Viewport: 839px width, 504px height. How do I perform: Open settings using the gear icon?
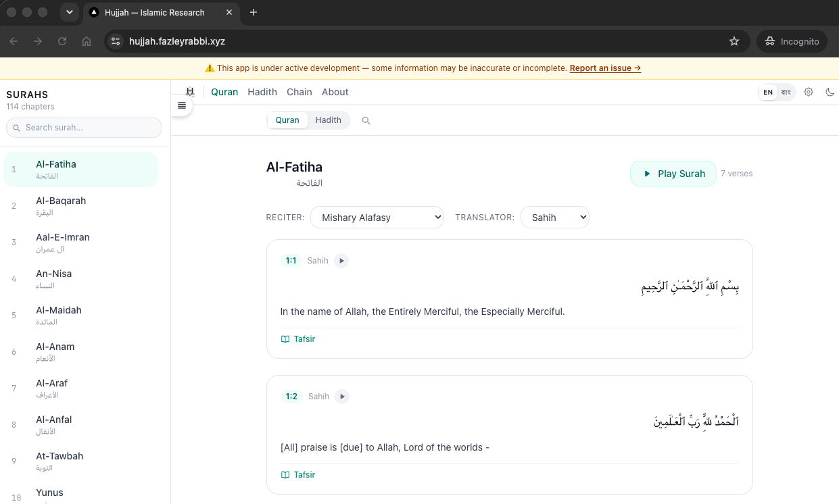click(809, 93)
